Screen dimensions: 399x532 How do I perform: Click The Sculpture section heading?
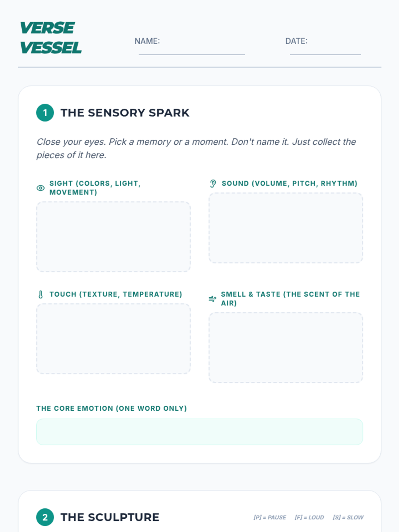pyautogui.click(x=110, y=517)
